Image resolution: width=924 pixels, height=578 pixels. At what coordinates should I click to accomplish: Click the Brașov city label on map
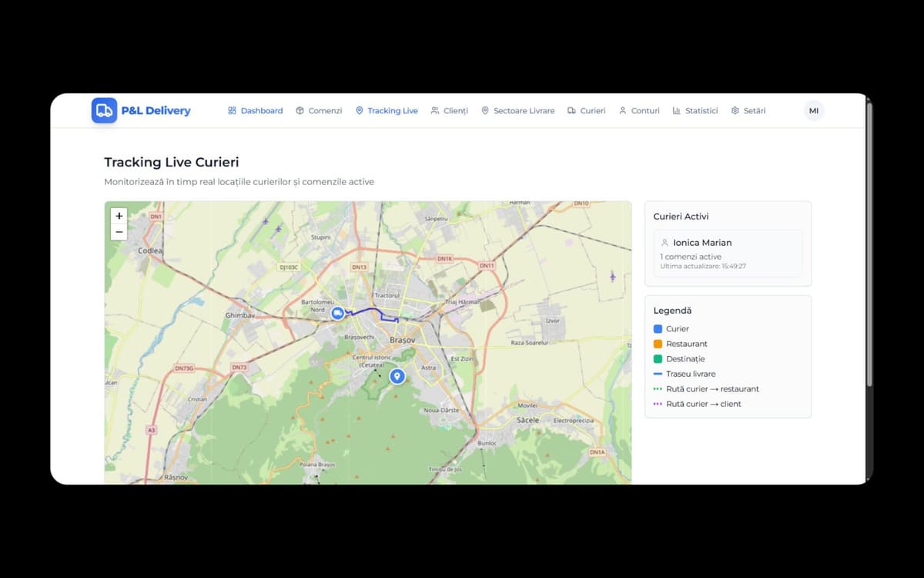click(403, 340)
